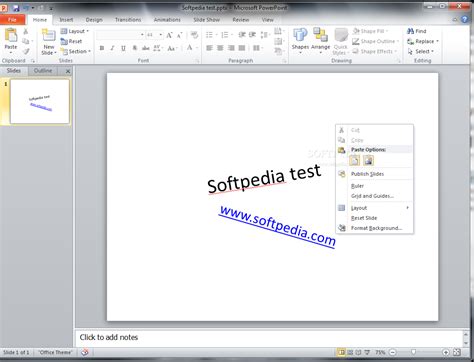Click Reading View icon in status bar
This screenshot has height=362, width=474.
click(x=358, y=352)
